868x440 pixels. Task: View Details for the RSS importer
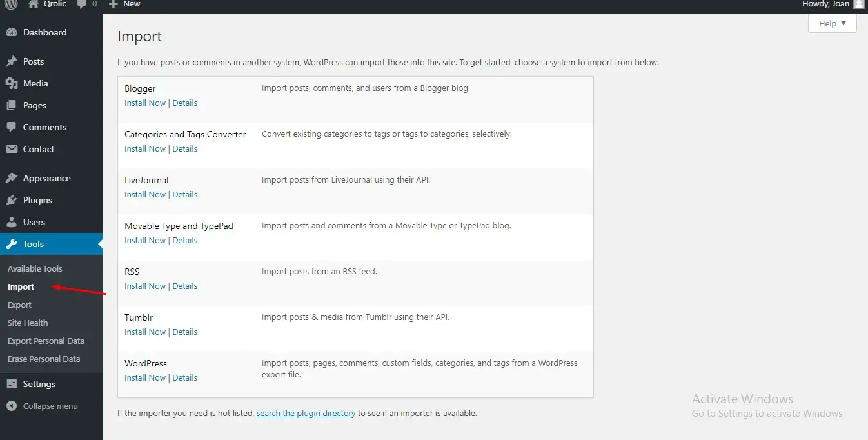(x=185, y=286)
